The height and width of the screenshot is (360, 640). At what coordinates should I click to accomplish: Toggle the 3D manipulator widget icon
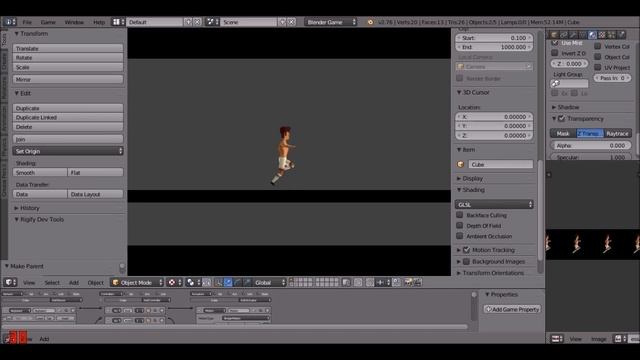click(x=219, y=282)
